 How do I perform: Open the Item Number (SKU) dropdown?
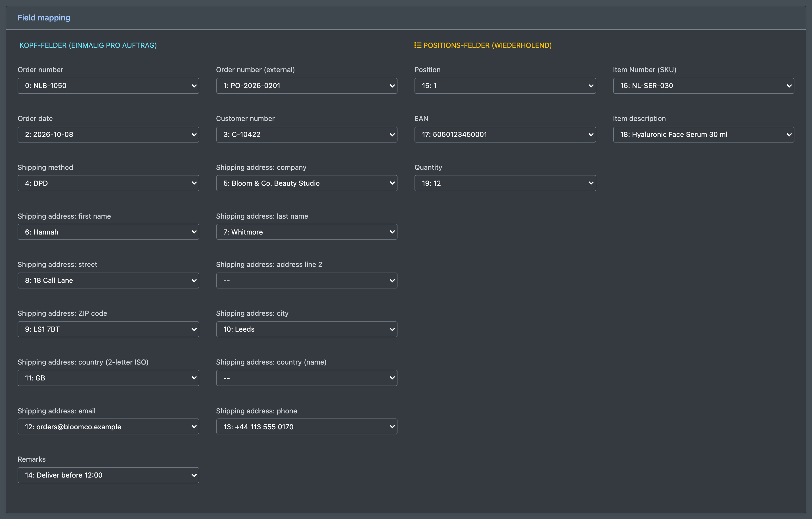(704, 86)
